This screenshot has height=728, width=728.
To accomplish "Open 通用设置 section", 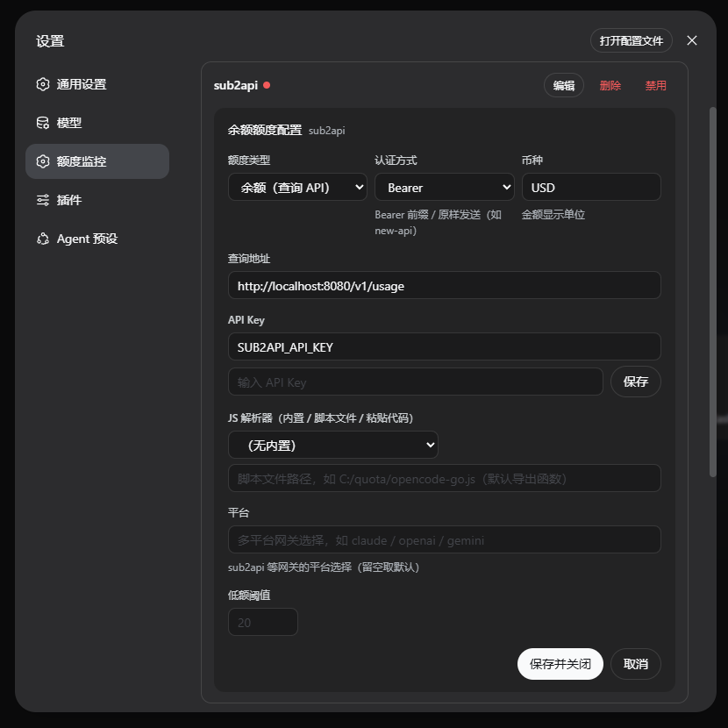I will (97, 84).
